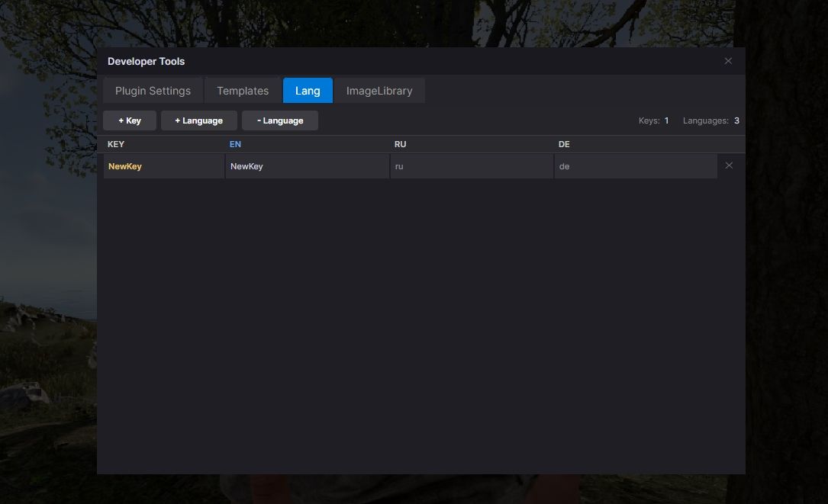
Task: Delete the NewKey row with the X icon
Action: pos(729,165)
